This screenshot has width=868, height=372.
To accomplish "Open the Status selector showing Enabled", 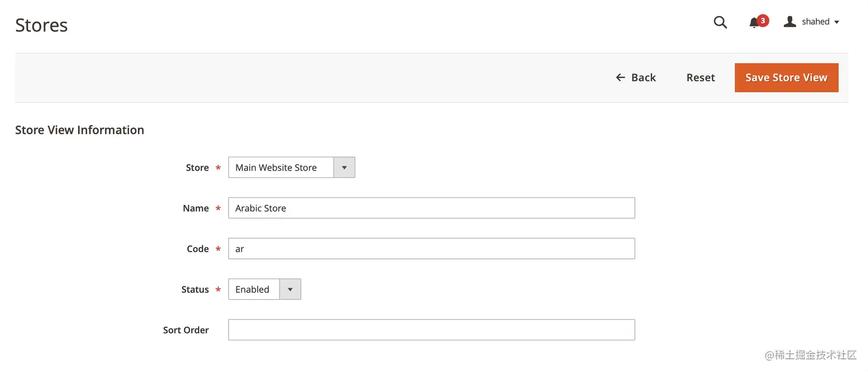I will pyautogui.click(x=253, y=289).
